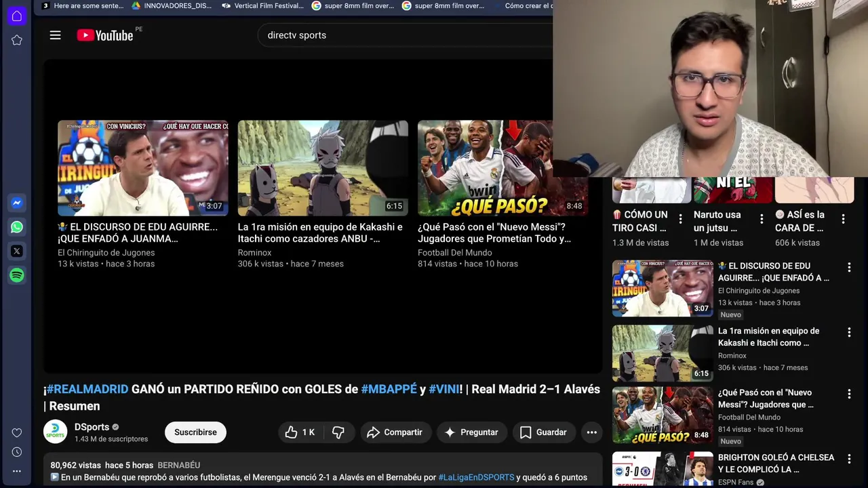
Task: Open the YouTube hamburger guide menu
Action: 56,35
